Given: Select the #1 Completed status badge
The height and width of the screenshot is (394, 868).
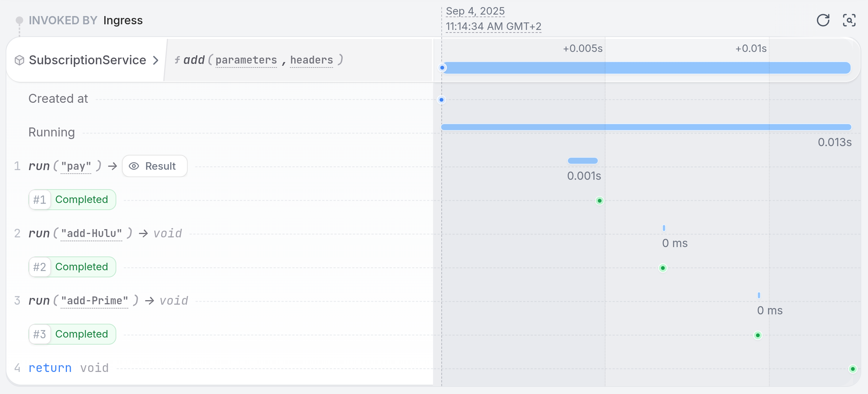Looking at the screenshot, I should (x=72, y=200).
